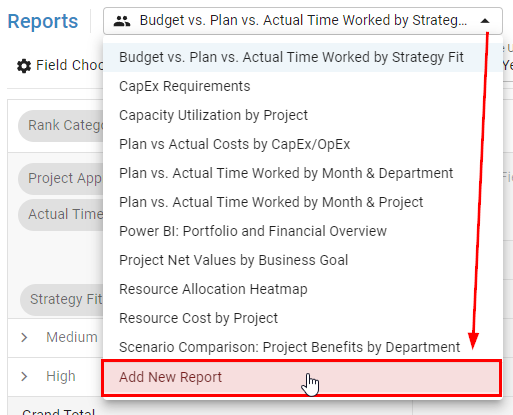Collapse the report dropdown using the arrow
Screen dimensions: 513x415
coord(485,21)
